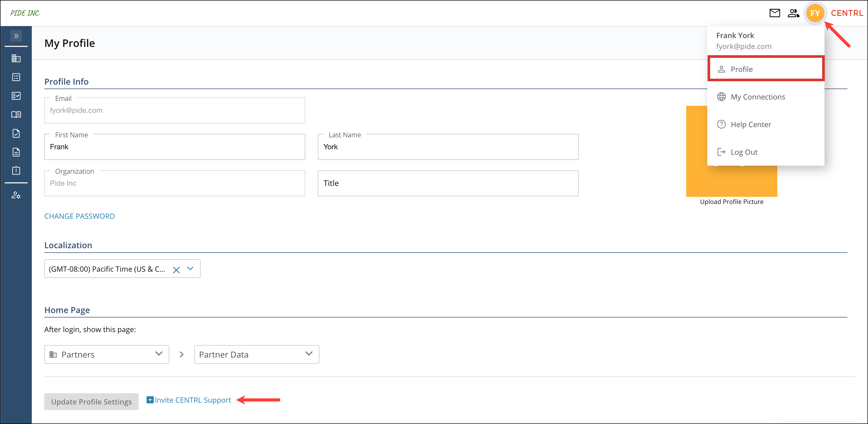The image size is (868, 424).
Task: Open the Partners building icon in sidebar
Action: pos(16,58)
